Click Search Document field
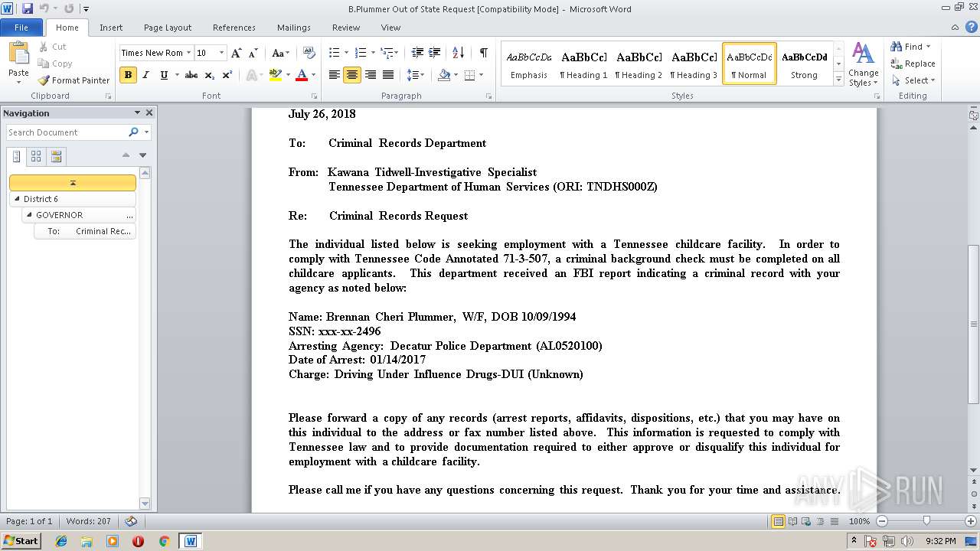 tap(66, 132)
